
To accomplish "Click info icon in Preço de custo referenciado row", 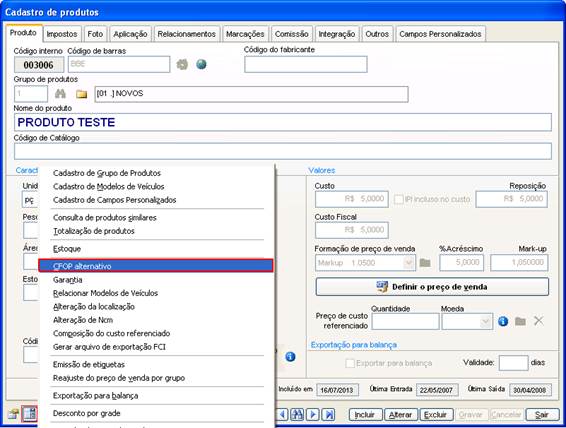I will (503, 321).
